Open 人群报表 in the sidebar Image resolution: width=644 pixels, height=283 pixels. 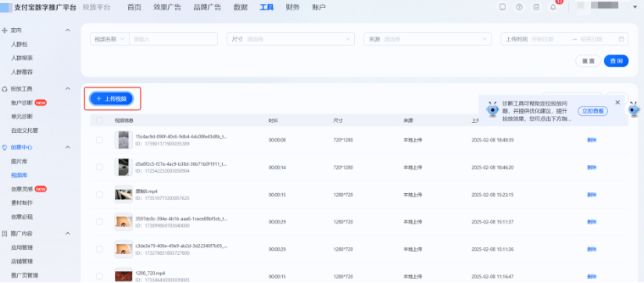click(22, 59)
